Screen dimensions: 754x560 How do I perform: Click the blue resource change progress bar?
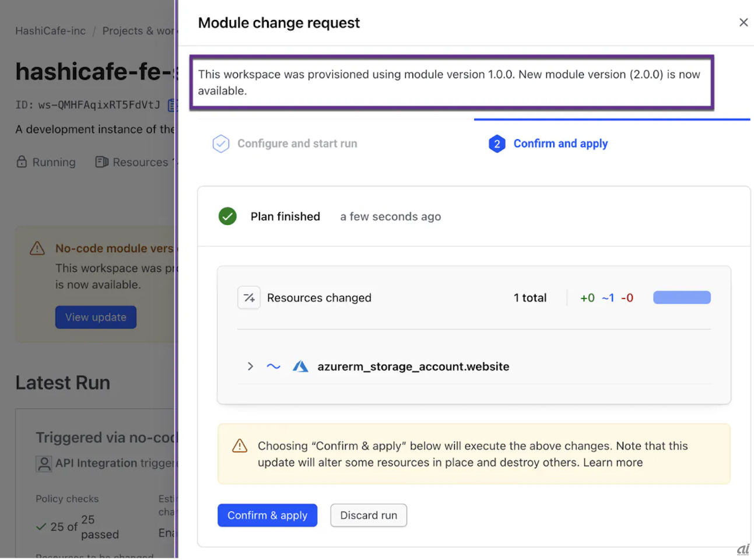682,298
